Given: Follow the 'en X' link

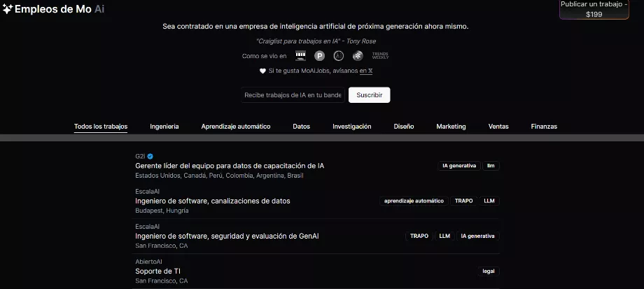Looking at the screenshot, I should [366, 71].
